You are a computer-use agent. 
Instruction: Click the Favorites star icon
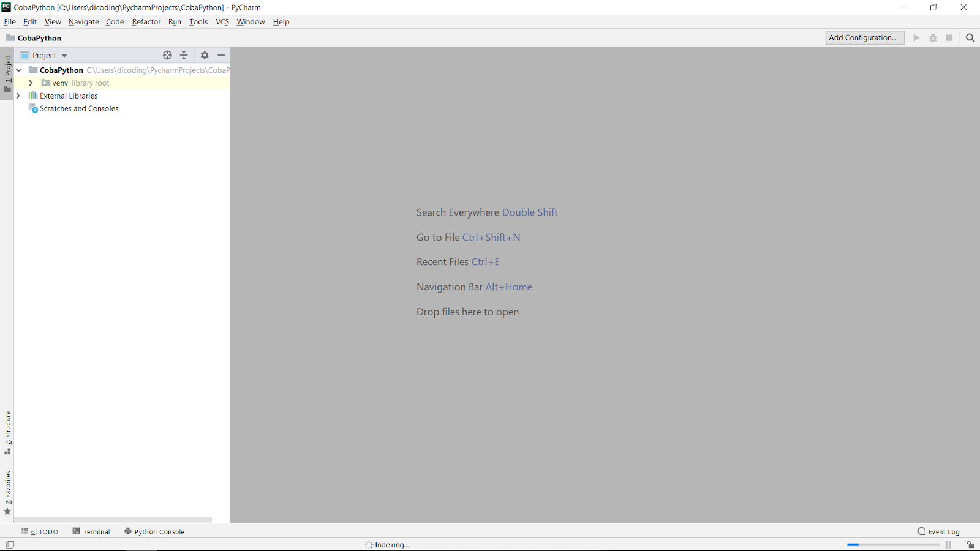click(x=7, y=512)
